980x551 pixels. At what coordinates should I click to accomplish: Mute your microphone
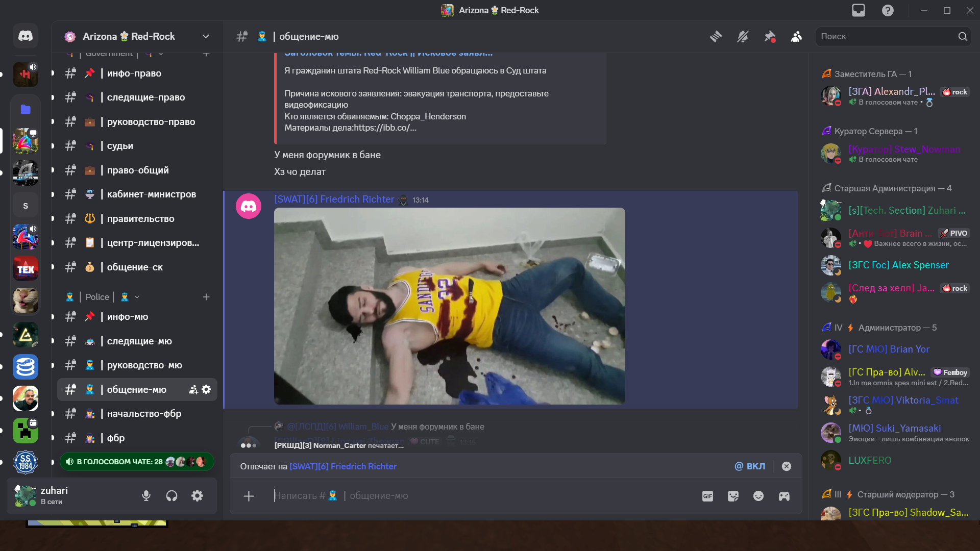tap(147, 496)
